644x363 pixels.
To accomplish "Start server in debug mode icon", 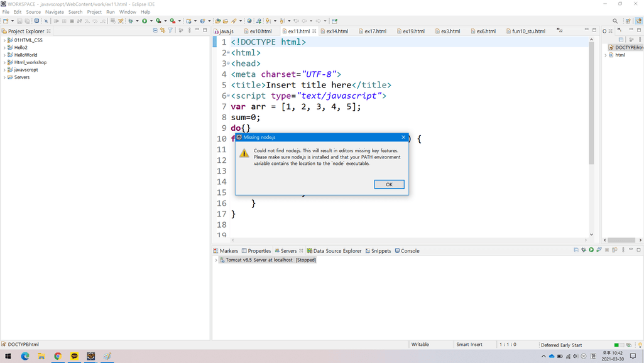I will pyautogui.click(x=584, y=250).
